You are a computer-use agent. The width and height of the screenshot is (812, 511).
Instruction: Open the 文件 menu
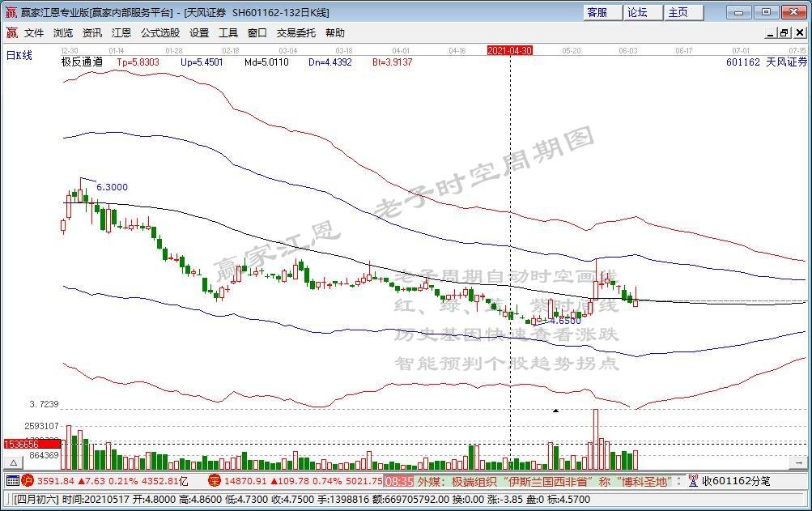[x=34, y=33]
